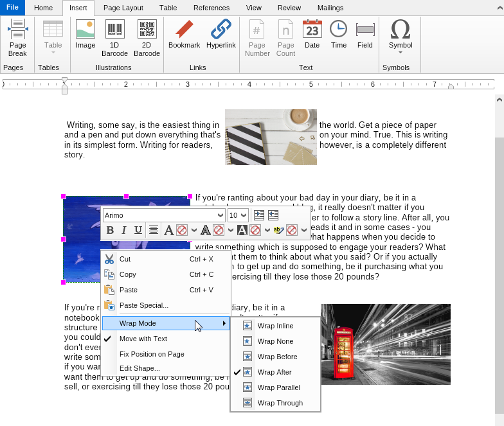Open the Arimo font name dropdown

pyautogui.click(x=221, y=215)
